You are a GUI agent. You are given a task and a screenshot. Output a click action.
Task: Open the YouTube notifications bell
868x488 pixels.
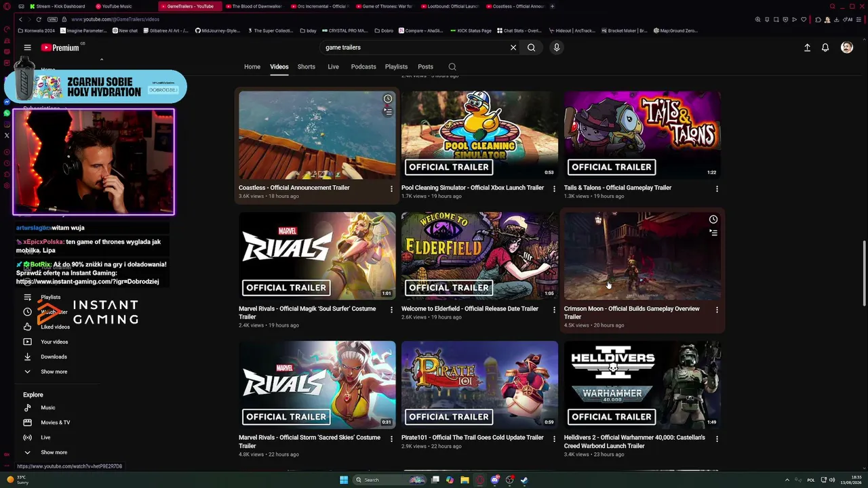(825, 47)
